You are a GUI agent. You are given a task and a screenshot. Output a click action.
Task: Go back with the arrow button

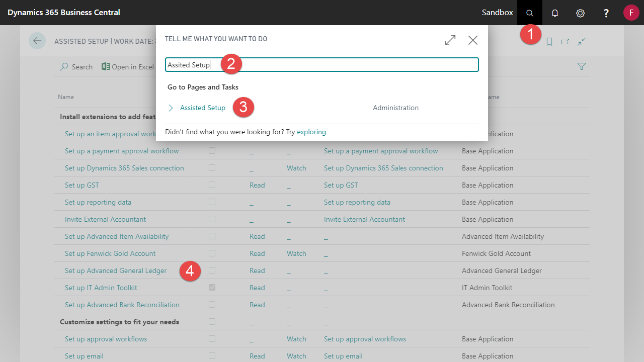(37, 41)
